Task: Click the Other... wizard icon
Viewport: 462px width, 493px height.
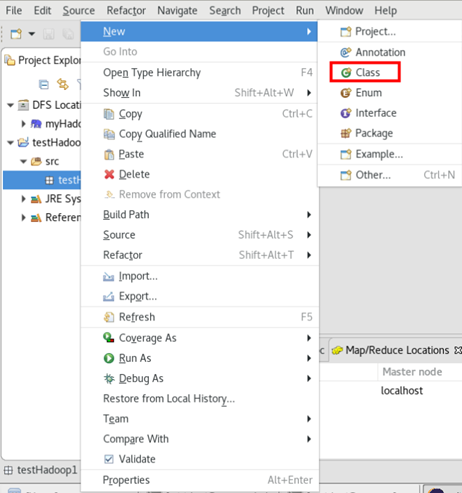Action: [x=346, y=175]
